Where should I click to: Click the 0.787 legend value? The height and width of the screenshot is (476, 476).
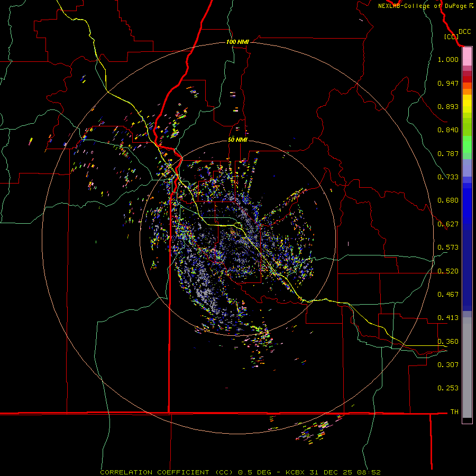click(448, 153)
